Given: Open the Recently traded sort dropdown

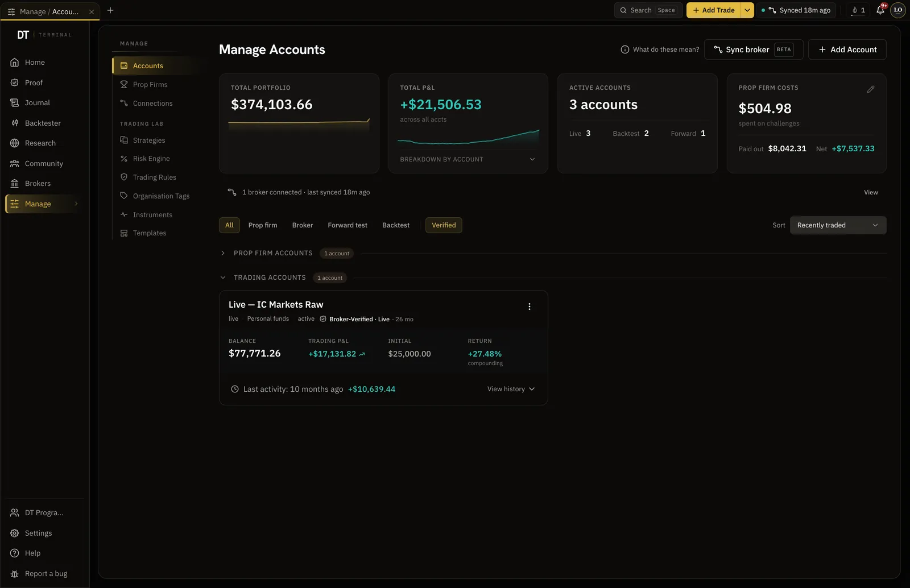Looking at the screenshot, I should [x=838, y=225].
